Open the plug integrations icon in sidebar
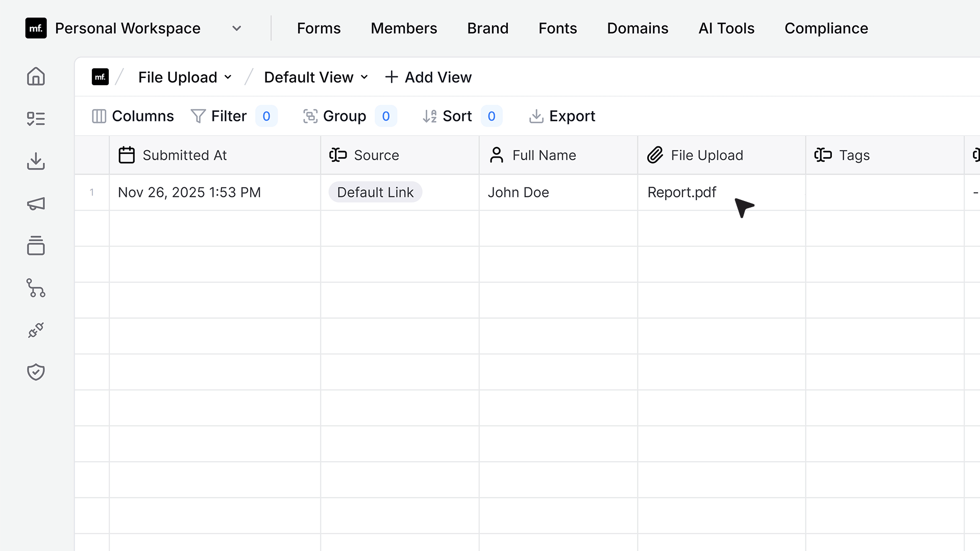Image resolution: width=980 pixels, height=551 pixels. point(36,331)
